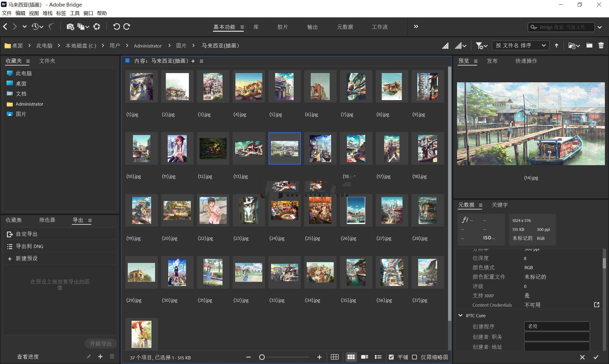Switch to the 发布 tab
The image size is (609, 364).
[x=492, y=61]
